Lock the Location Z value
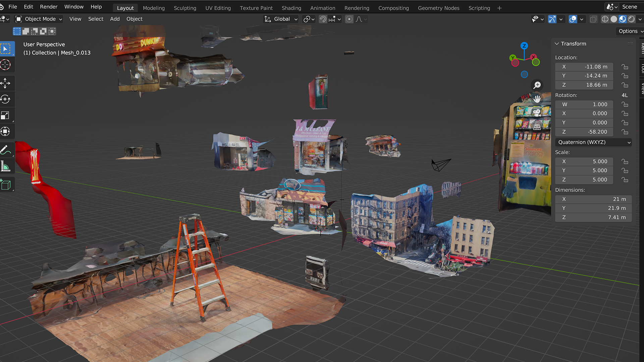The image size is (644, 362). 625,85
